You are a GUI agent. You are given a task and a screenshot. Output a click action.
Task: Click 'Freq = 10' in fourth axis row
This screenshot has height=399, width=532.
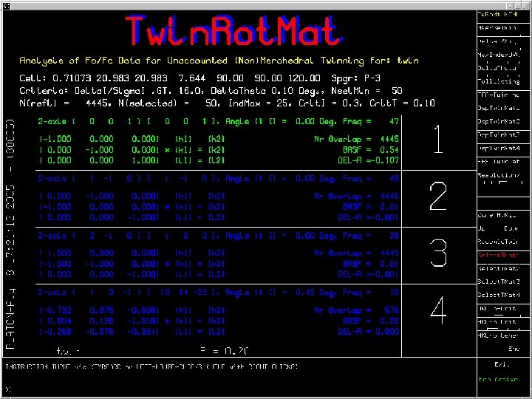[371, 293]
